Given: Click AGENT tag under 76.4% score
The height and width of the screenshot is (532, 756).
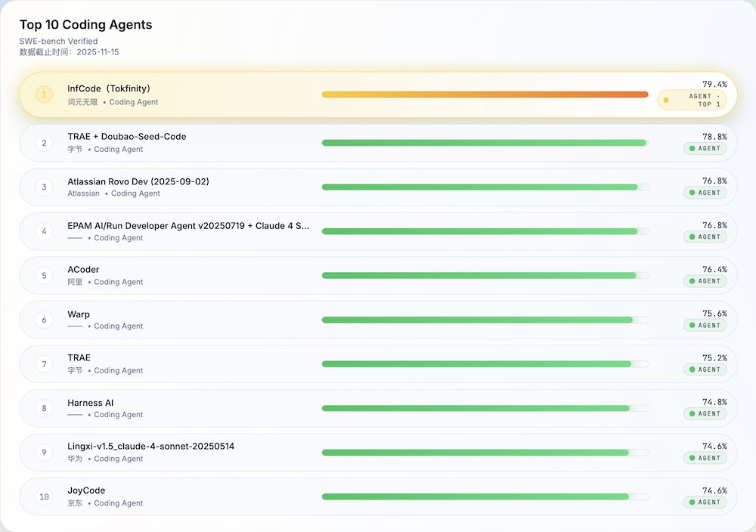Looking at the screenshot, I should [705, 281].
